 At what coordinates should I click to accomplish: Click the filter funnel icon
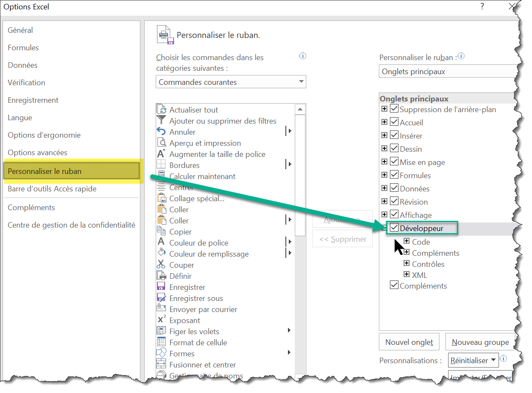point(161,121)
